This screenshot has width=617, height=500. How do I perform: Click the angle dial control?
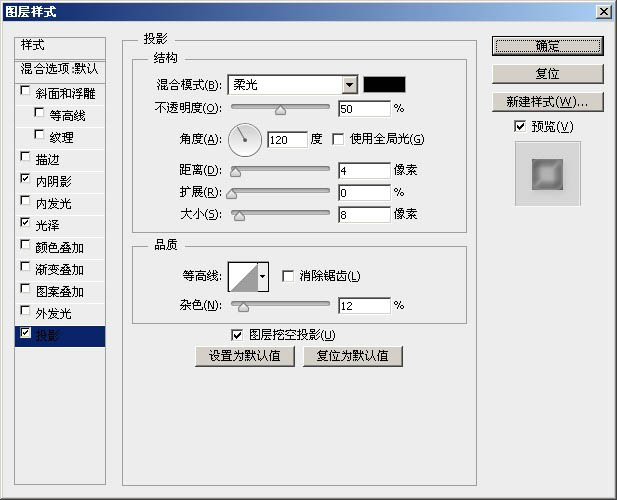[x=245, y=140]
